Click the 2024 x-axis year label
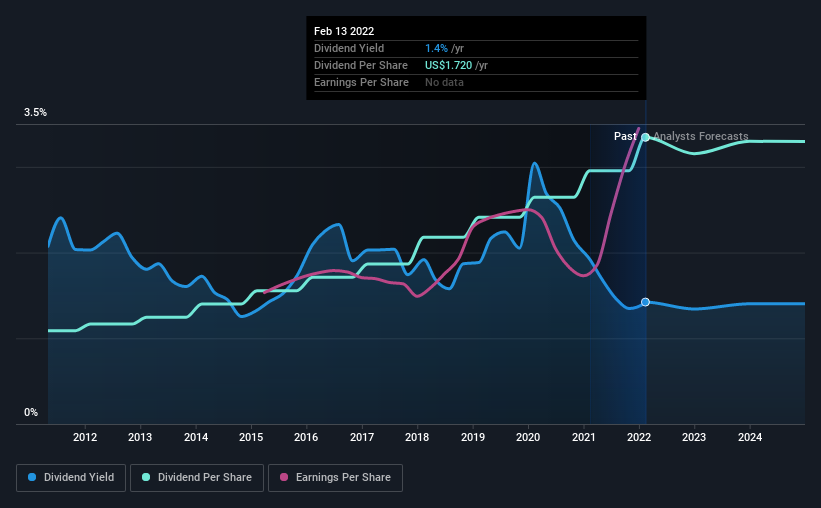Image resolution: width=821 pixels, height=508 pixels. click(750, 437)
